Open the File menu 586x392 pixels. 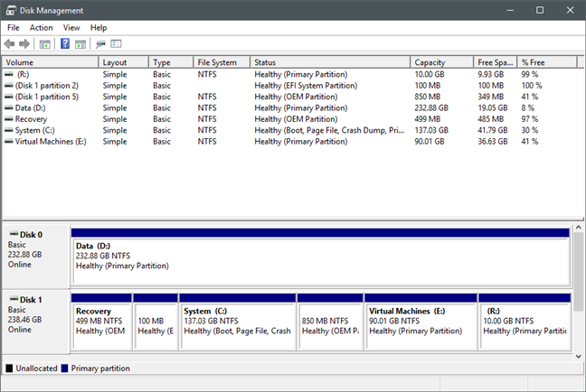point(14,28)
